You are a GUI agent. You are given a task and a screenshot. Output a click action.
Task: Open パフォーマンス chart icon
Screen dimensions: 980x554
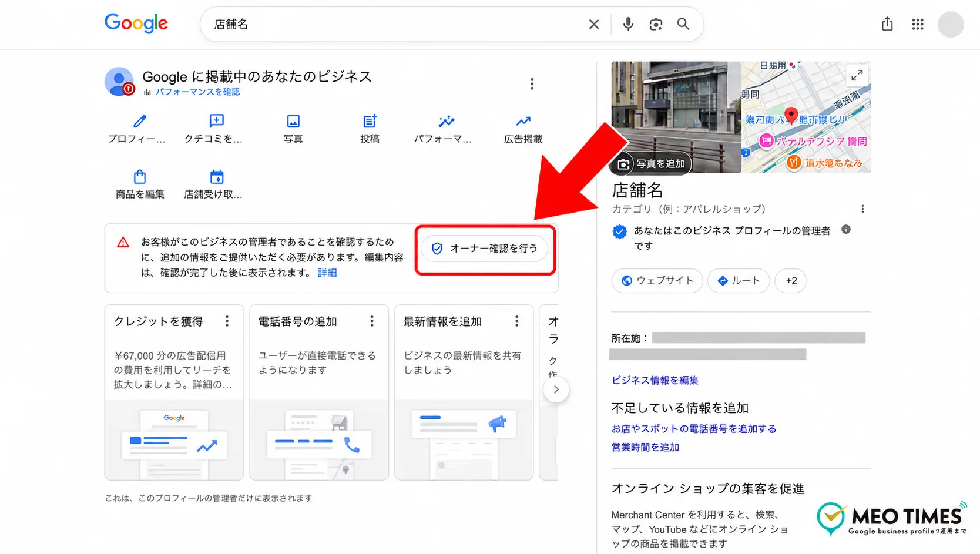447,122
